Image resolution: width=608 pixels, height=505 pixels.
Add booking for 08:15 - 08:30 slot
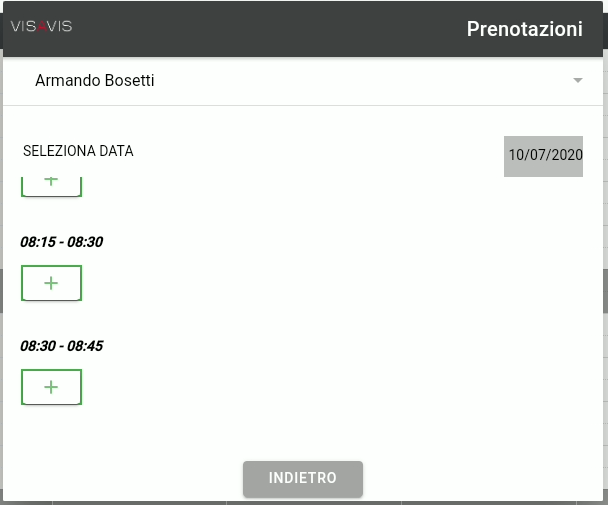point(52,283)
